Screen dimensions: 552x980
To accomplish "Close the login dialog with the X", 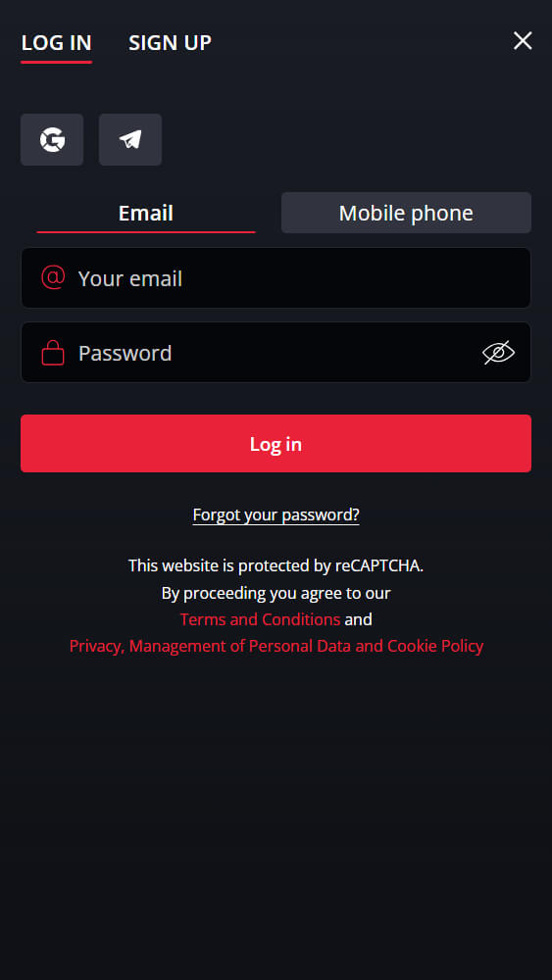I will [x=523, y=41].
